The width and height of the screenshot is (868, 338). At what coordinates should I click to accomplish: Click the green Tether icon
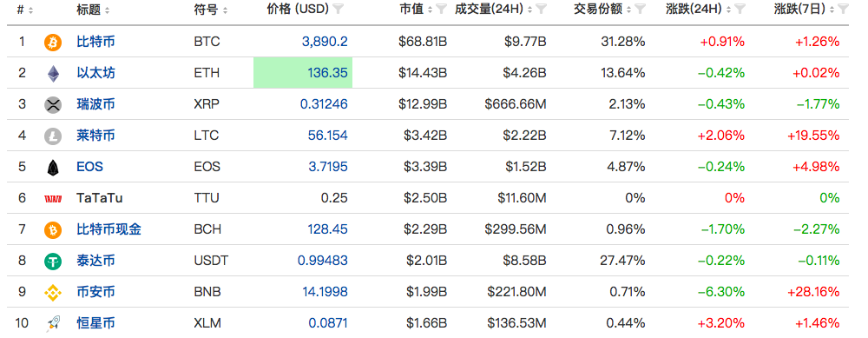click(53, 261)
